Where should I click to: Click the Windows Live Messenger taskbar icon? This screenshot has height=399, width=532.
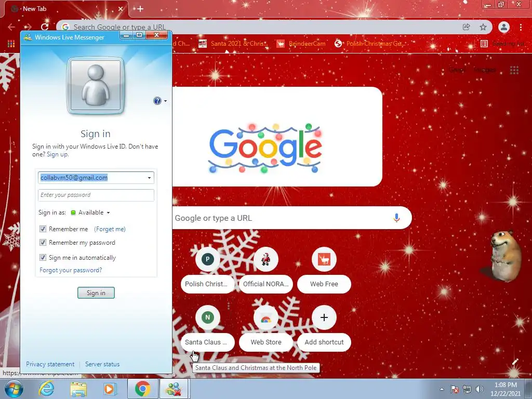click(174, 389)
